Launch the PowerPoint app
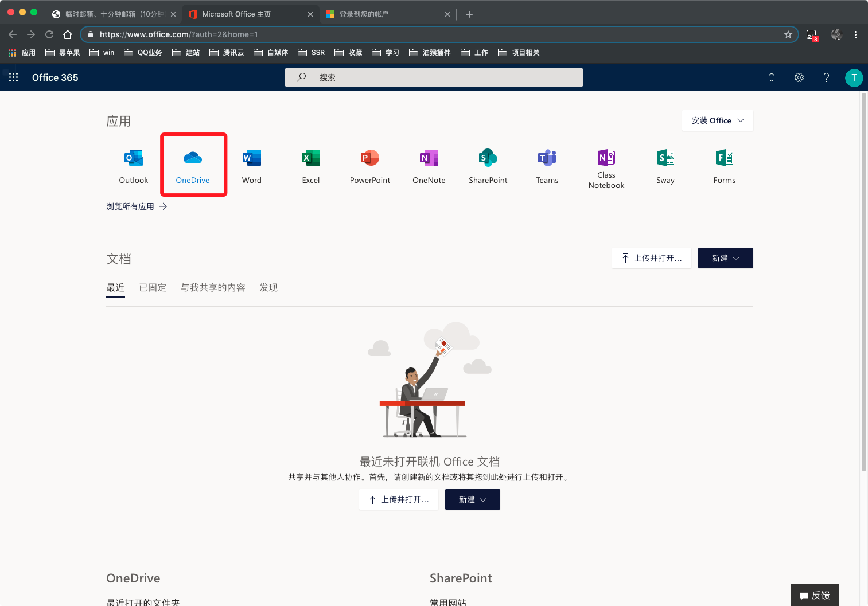 (x=370, y=166)
